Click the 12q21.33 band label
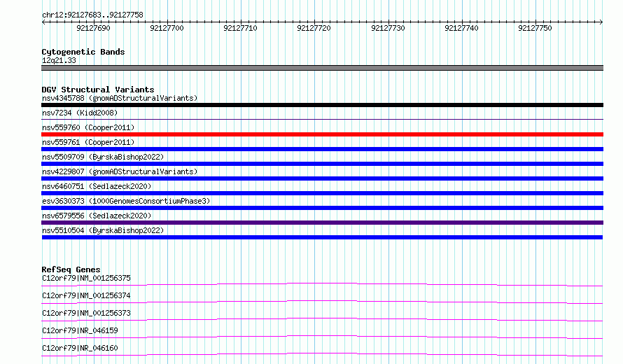 point(59,60)
